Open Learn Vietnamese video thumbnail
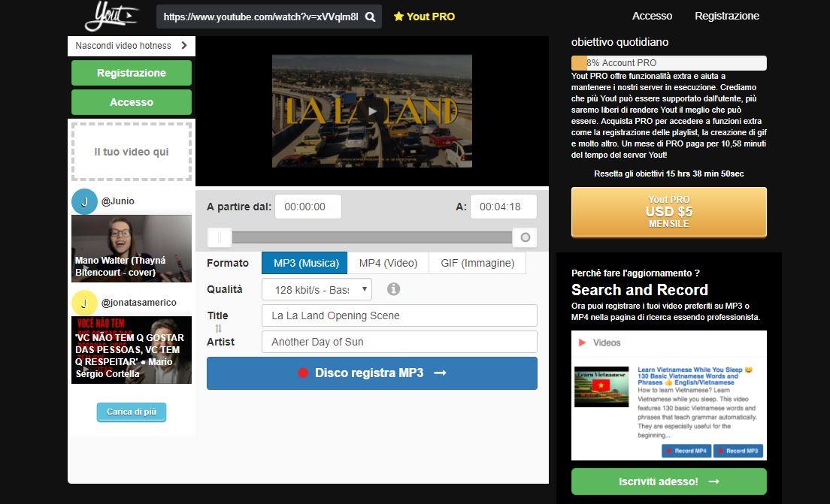This screenshot has height=504, width=830. point(601,387)
